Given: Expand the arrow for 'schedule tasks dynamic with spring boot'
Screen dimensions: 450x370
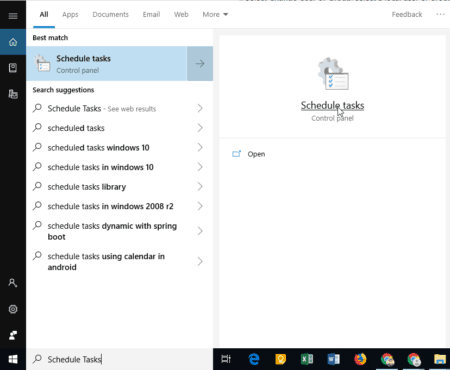Looking at the screenshot, I should (x=200, y=231).
